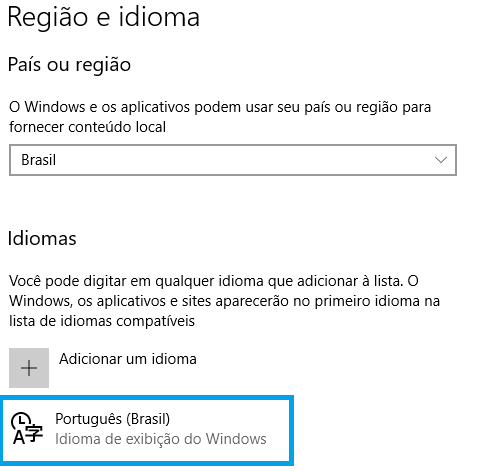Click the chevron arrow in the Brasil box
The height and width of the screenshot is (471, 501).
[x=441, y=160]
